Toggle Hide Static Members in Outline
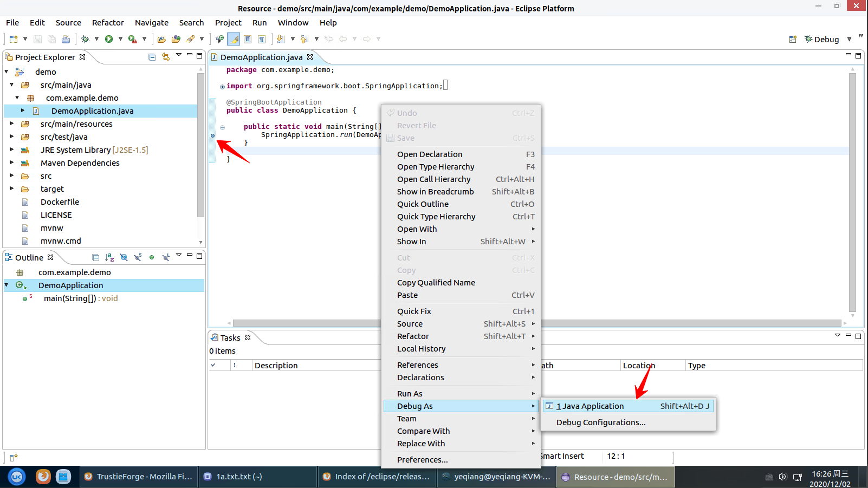 coord(138,257)
